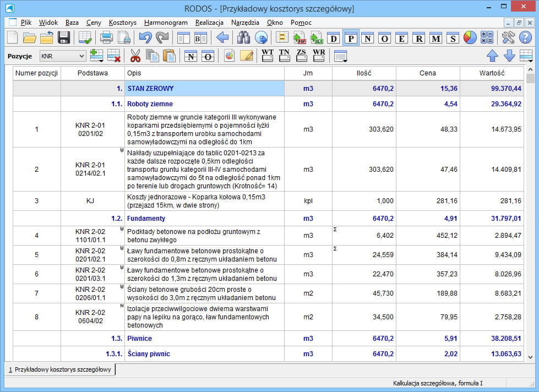Click the binoculars search icon

tap(243, 38)
